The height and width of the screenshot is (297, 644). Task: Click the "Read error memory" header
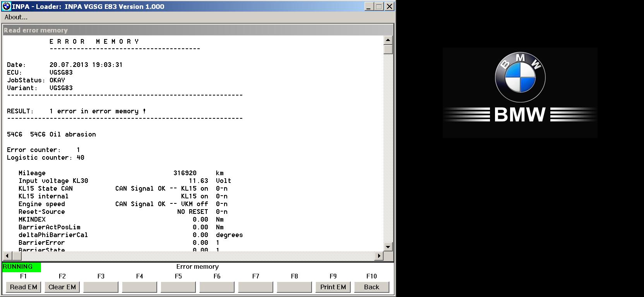[x=36, y=30]
